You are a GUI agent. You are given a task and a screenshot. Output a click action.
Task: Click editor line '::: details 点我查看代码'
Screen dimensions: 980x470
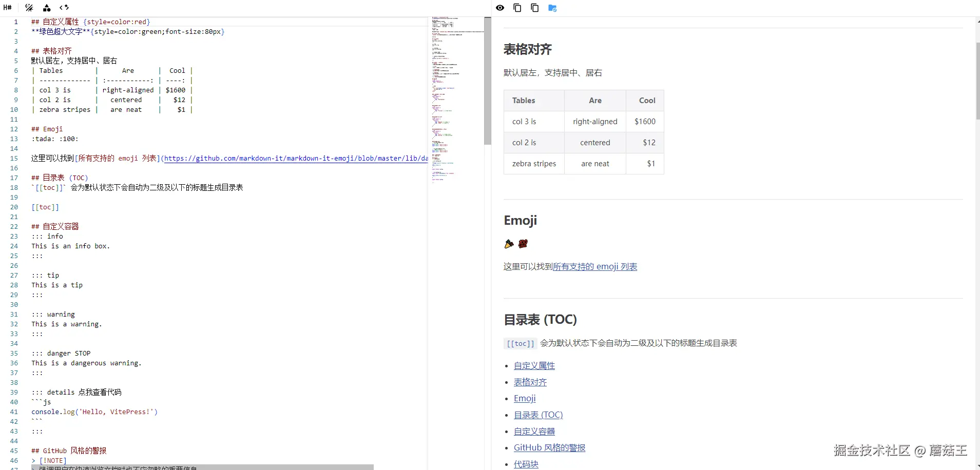click(x=76, y=393)
